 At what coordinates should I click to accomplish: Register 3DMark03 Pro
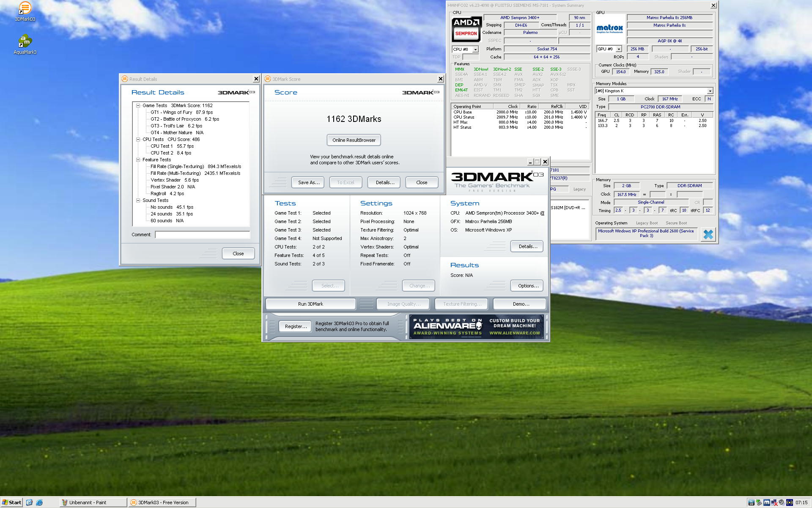pos(295,326)
